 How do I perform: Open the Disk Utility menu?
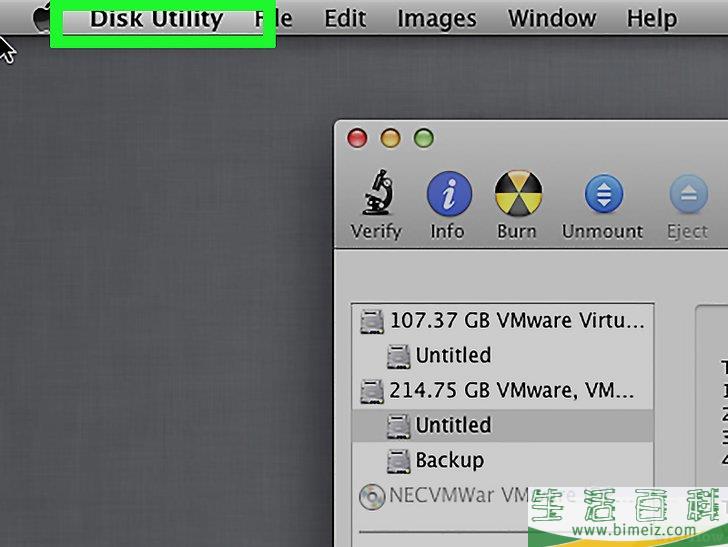(x=156, y=19)
